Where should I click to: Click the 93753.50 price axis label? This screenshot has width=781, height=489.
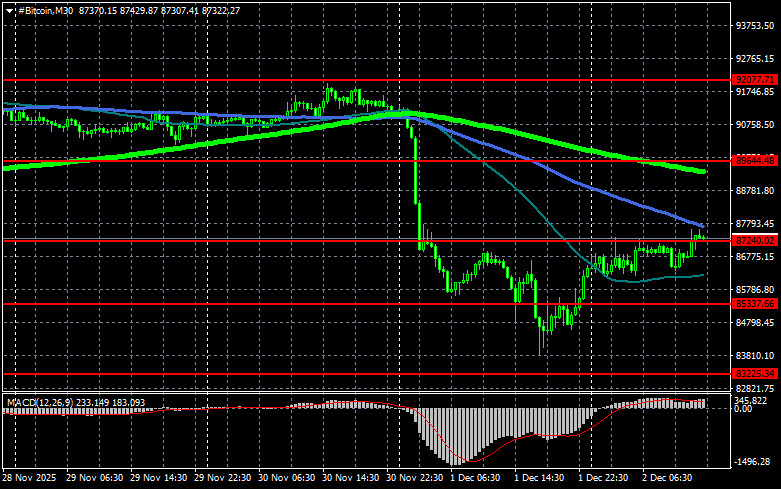pyautogui.click(x=755, y=26)
